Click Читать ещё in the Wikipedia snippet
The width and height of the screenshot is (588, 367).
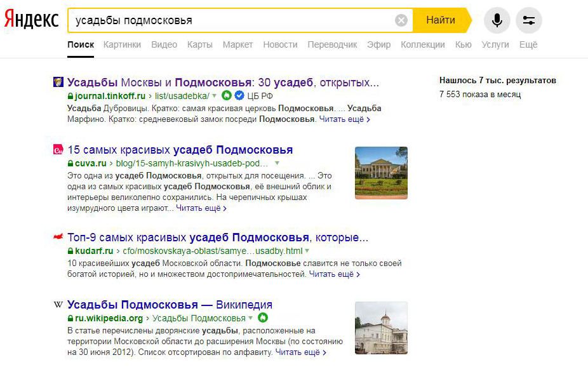(301, 352)
